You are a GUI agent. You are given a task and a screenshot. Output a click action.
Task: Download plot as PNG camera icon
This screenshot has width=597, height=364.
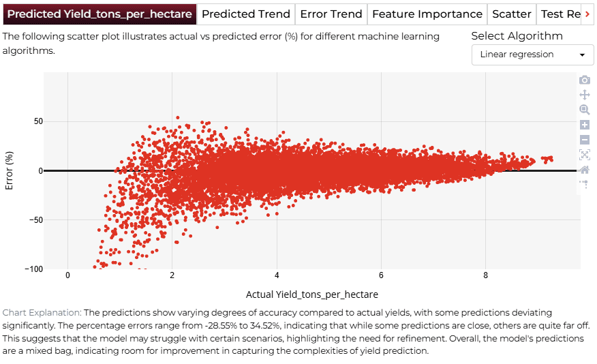pos(585,80)
